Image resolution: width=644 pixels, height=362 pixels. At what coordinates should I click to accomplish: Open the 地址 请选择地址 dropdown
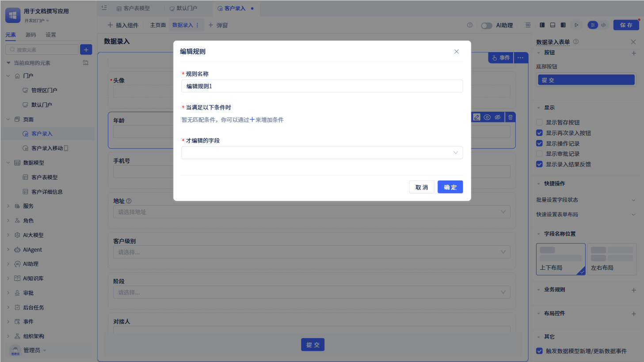(x=312, y=212)
